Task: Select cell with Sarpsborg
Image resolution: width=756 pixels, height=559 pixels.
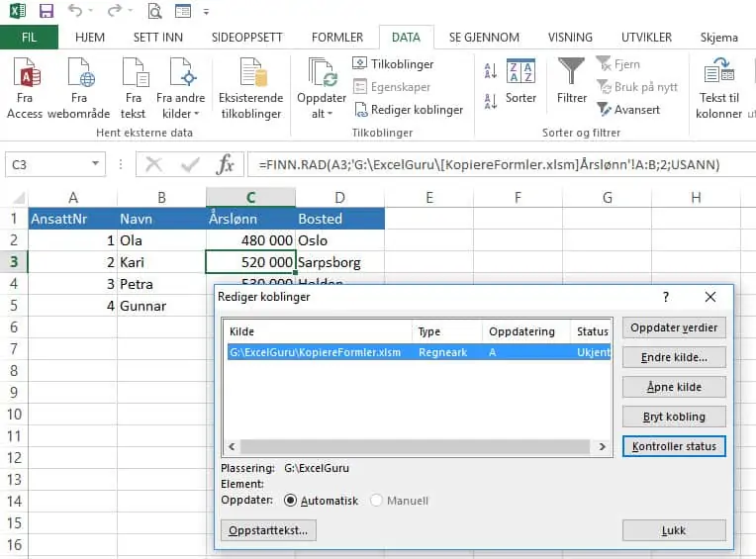Action: pos(340,262)
